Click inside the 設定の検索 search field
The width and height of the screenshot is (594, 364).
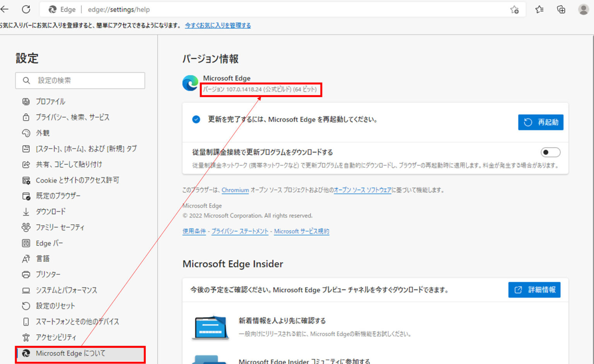click(x=80, y=80)
